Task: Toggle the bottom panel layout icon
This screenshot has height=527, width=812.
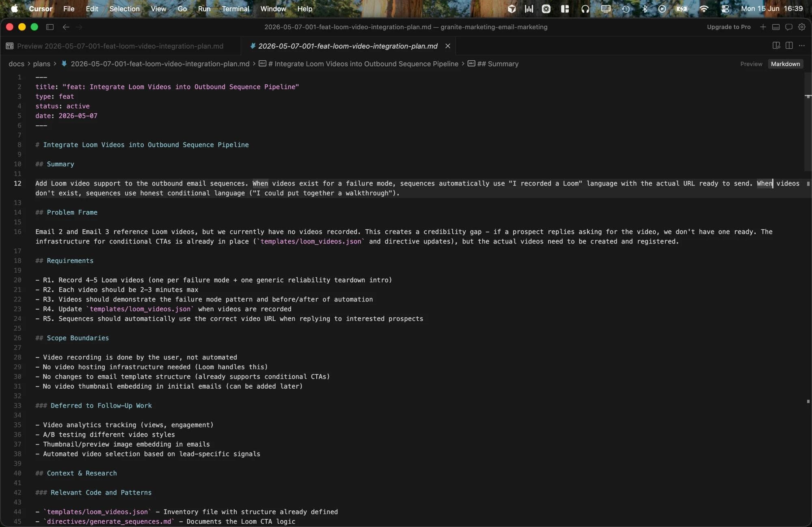Action: (775, 27)
